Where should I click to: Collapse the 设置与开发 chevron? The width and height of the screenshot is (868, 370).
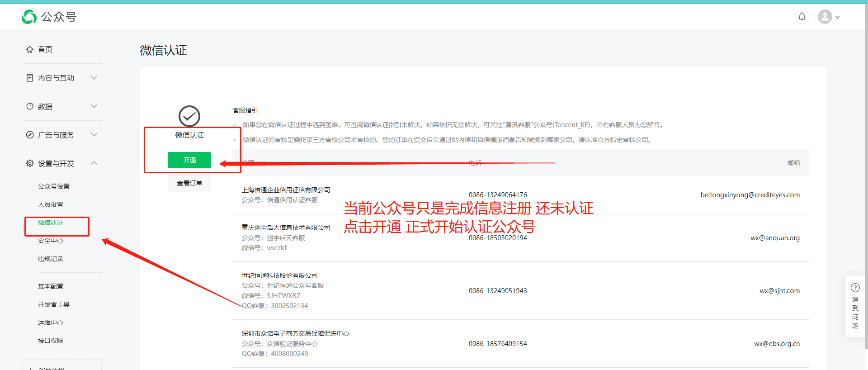pyautogui.click(x=94, y=163)
